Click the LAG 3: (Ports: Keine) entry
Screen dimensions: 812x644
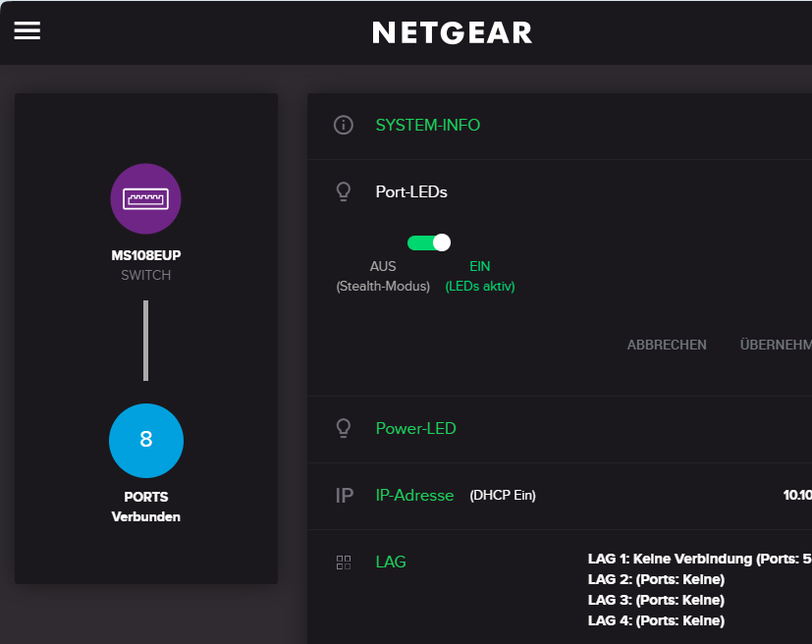656,600
